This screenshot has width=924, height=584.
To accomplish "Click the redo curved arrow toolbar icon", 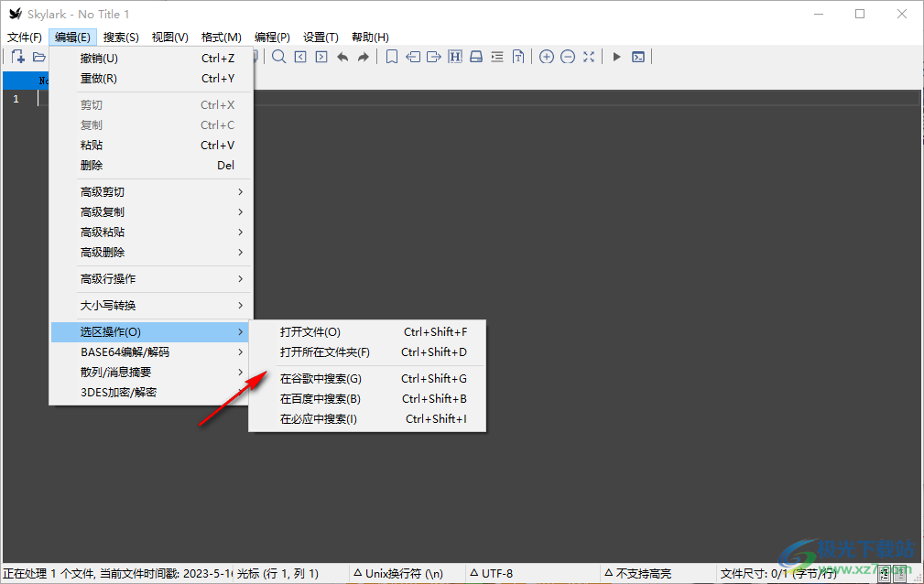I will tap(364, 57).
